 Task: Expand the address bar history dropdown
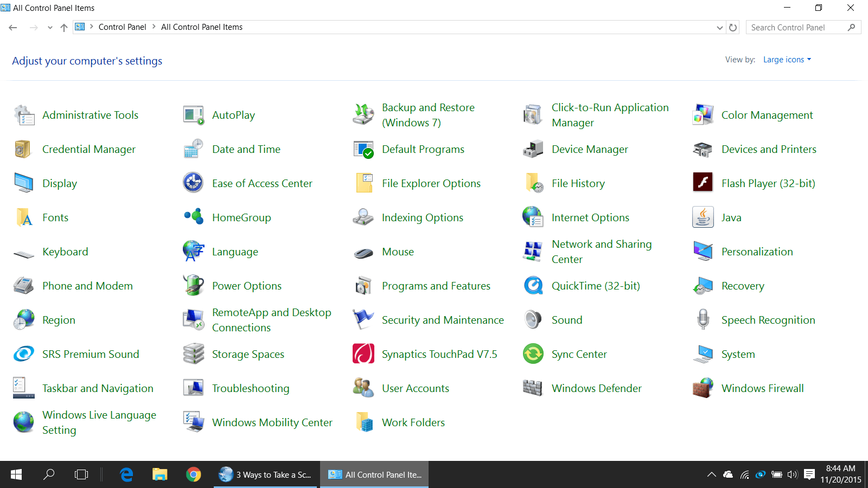point(720,28)
